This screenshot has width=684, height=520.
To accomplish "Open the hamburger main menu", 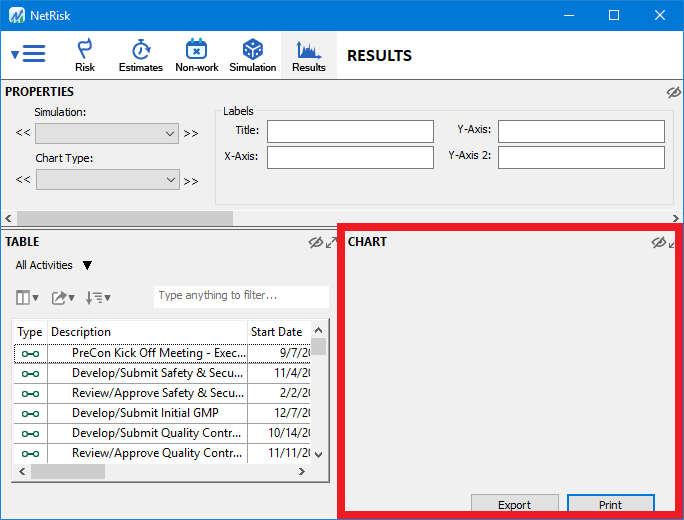I will click(x=29, y=54).
